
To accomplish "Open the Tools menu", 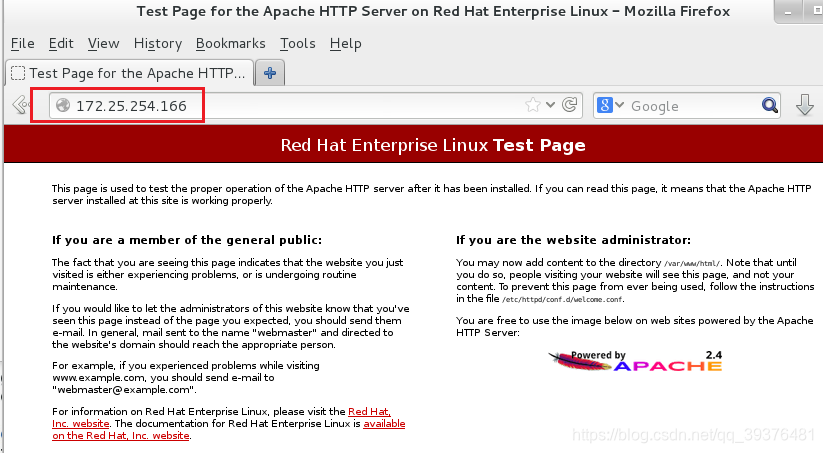I will [x=298, y=44].
